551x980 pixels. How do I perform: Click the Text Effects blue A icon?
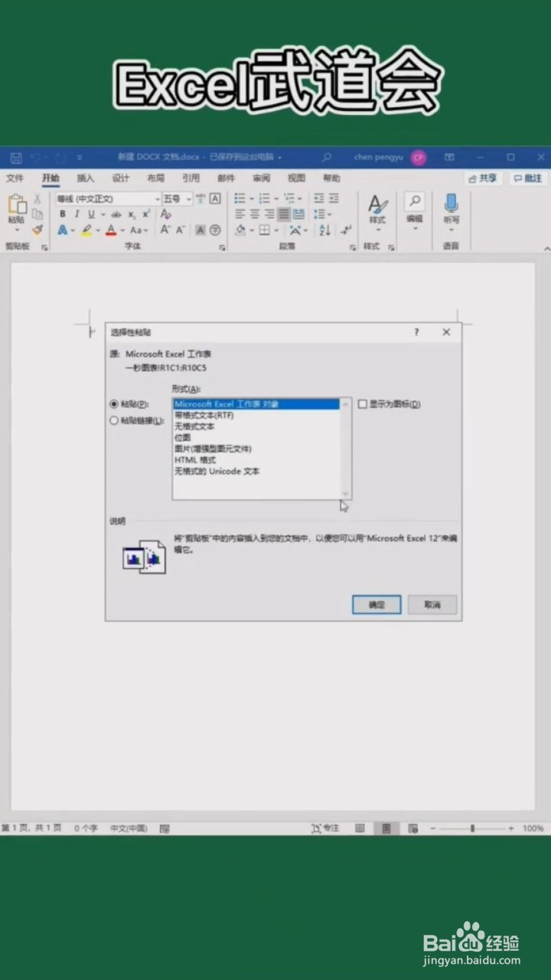(62, 230)
